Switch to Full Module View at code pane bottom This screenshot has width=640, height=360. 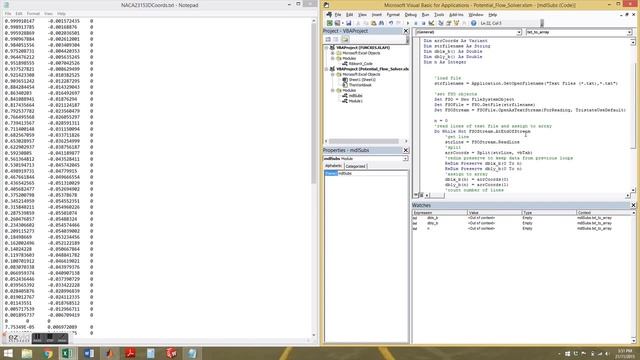click(421, 195)
